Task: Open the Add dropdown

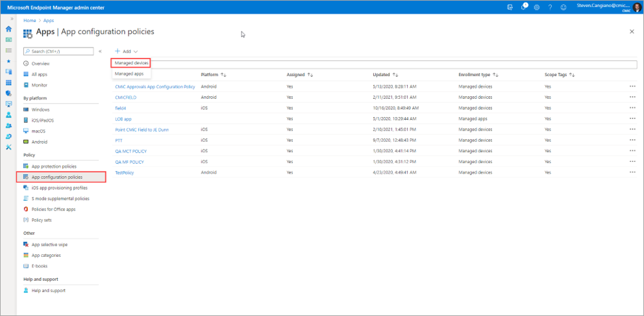Action: (127, 51)
